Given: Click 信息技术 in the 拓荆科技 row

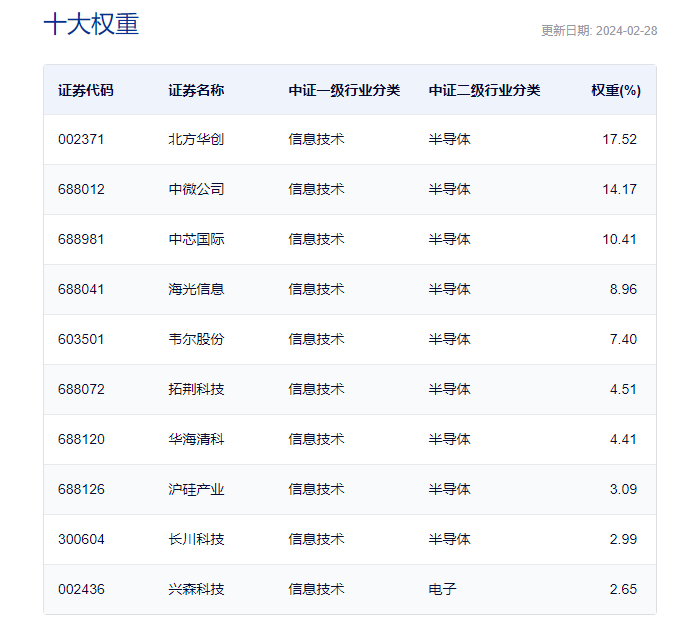Looking at the screenshot, I should 316,389.
